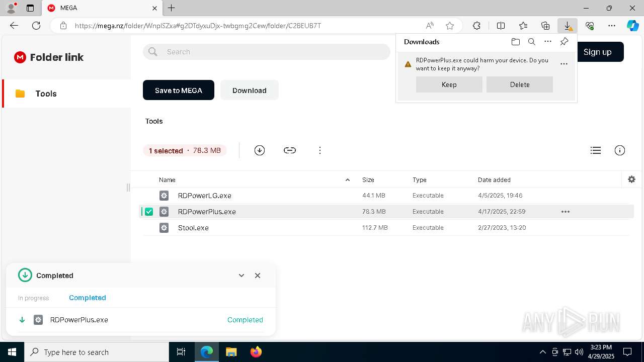This screenshot has width=644, height=362.
Task: Switch to Completed transfers tab
Action: pos(88,298)
